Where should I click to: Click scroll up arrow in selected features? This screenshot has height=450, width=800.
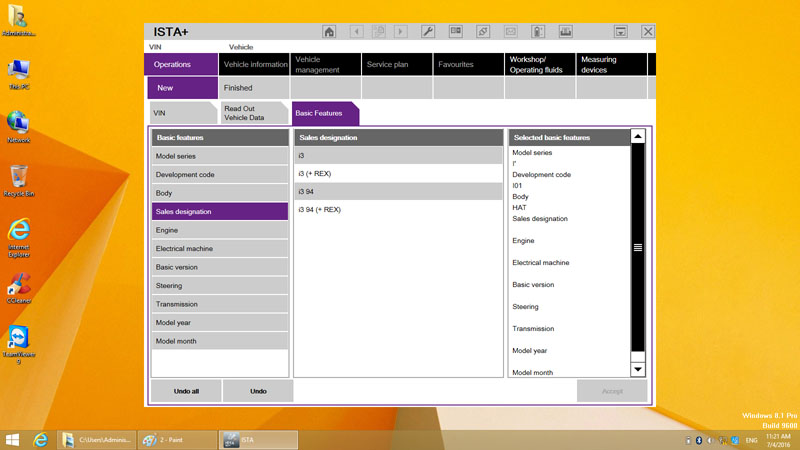pyautogui.click(x=638, y=136)
